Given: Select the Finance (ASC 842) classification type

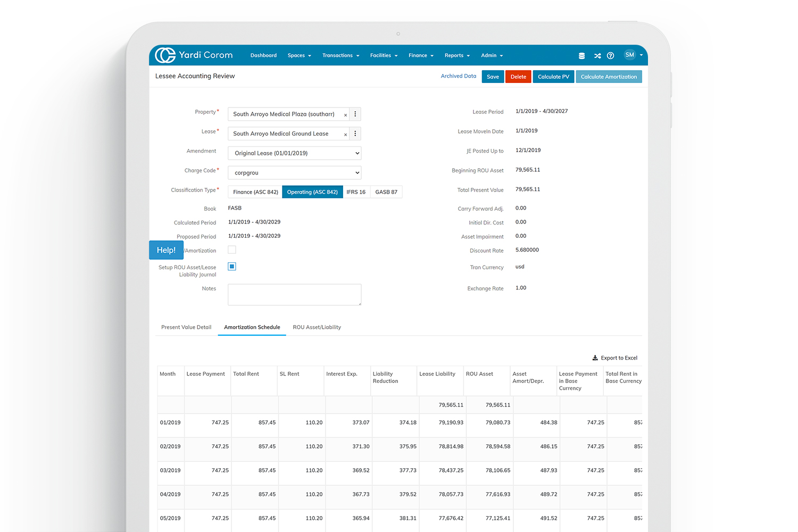Looking at the screenshot, I should 255,192.
